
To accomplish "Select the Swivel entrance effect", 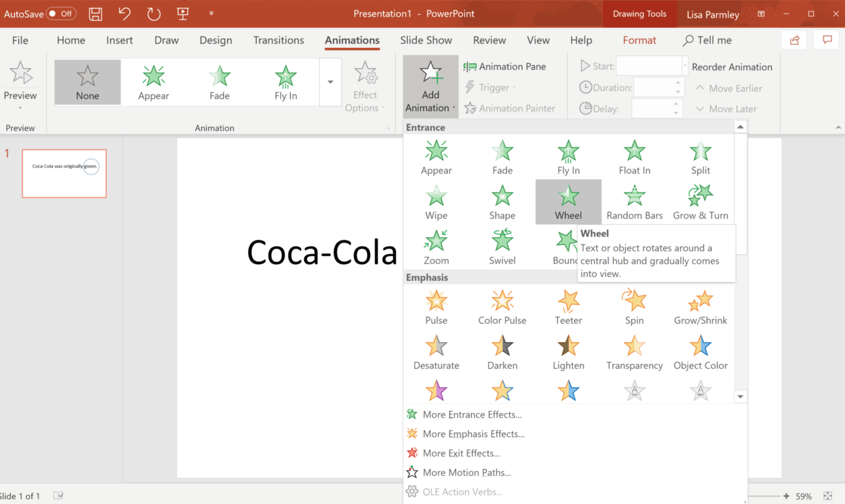I will (502, 247).
